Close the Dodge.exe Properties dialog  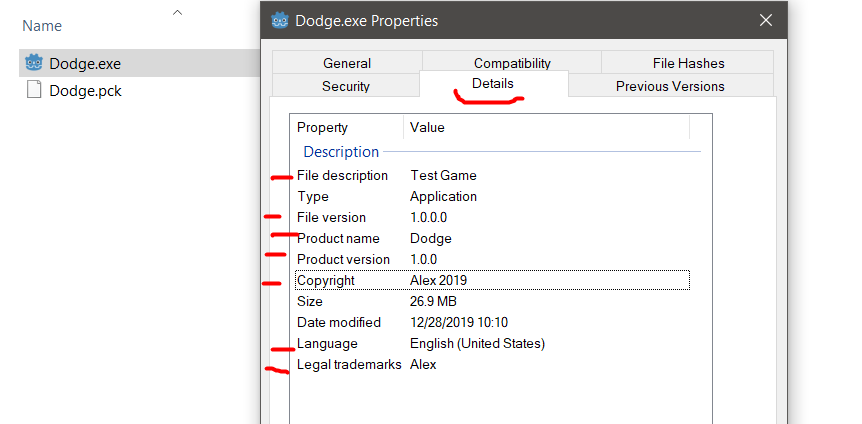[766, 21]
